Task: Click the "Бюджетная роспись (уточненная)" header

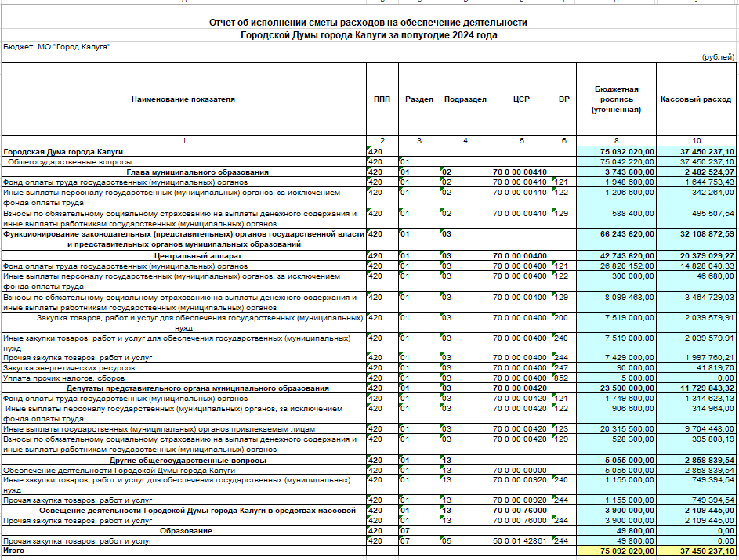Action: pos(616,99)
